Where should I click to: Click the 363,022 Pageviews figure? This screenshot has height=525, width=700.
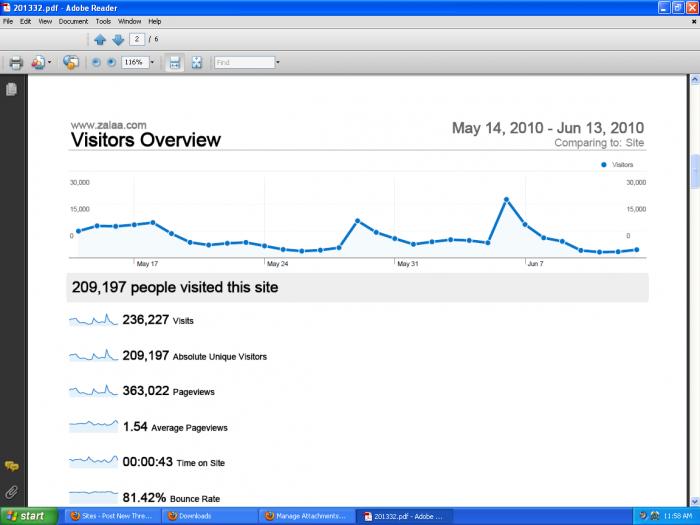(169, 391)
